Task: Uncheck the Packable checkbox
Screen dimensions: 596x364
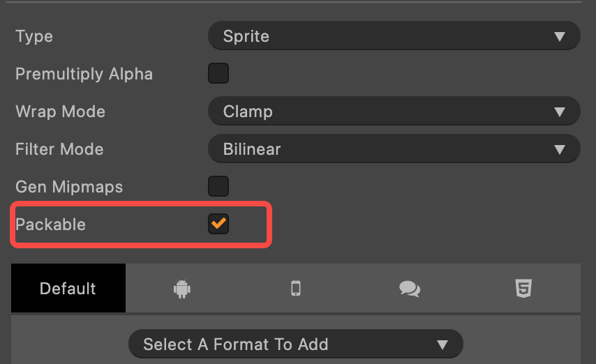Action: 218,224
